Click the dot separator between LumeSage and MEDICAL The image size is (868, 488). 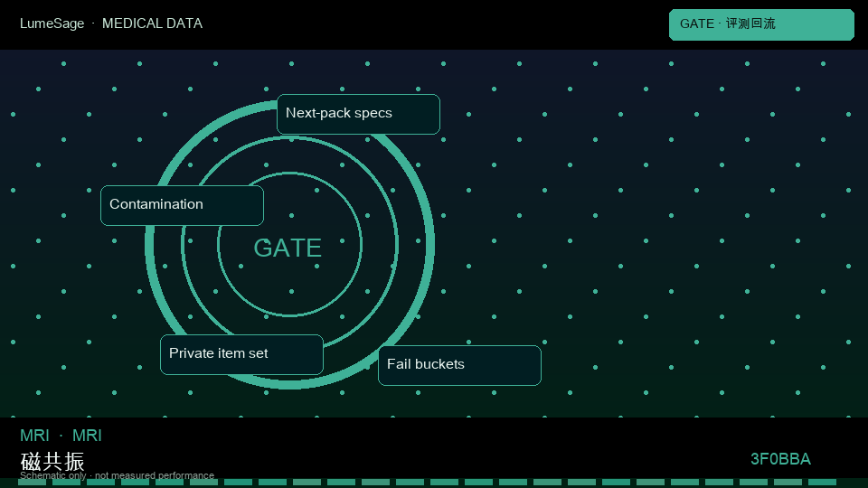pos(93,23)
